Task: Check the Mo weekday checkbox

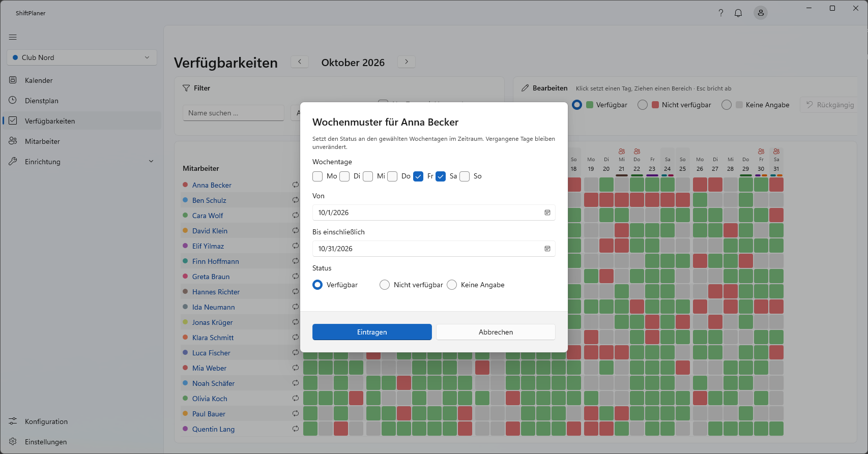Action: click(317, 176)
